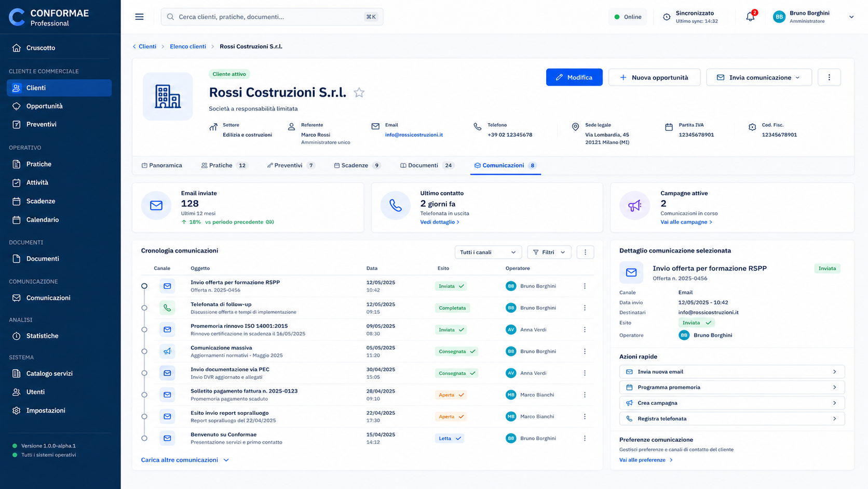Image resolution: width=868 pixels, height=489 pixels.
Task: Select the Comunicazioni tab
Action: point(505,166)
